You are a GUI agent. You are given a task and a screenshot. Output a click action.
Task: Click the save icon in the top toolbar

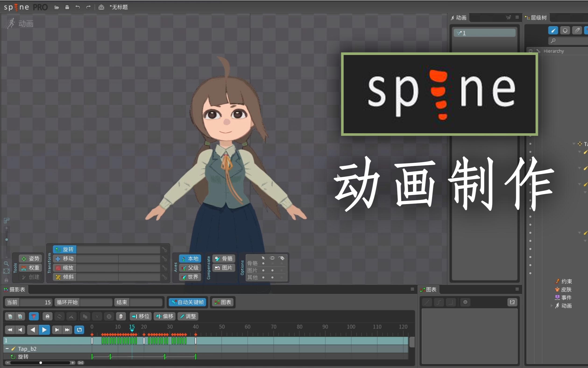point(67,7)
